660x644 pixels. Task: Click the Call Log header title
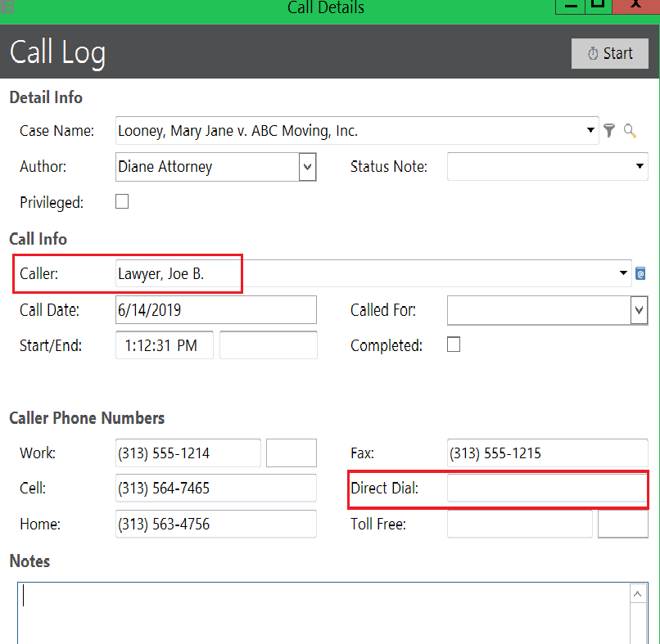(57, 52)
